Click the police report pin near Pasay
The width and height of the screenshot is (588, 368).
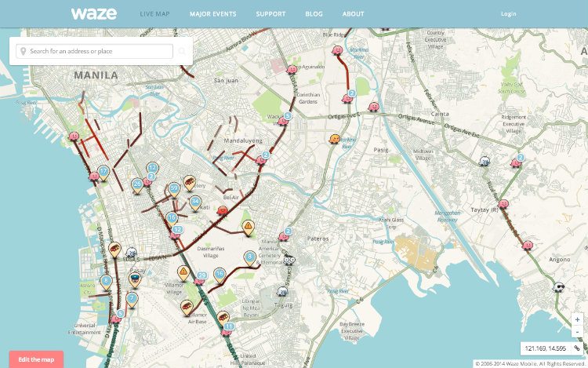[x=135, y=279]
